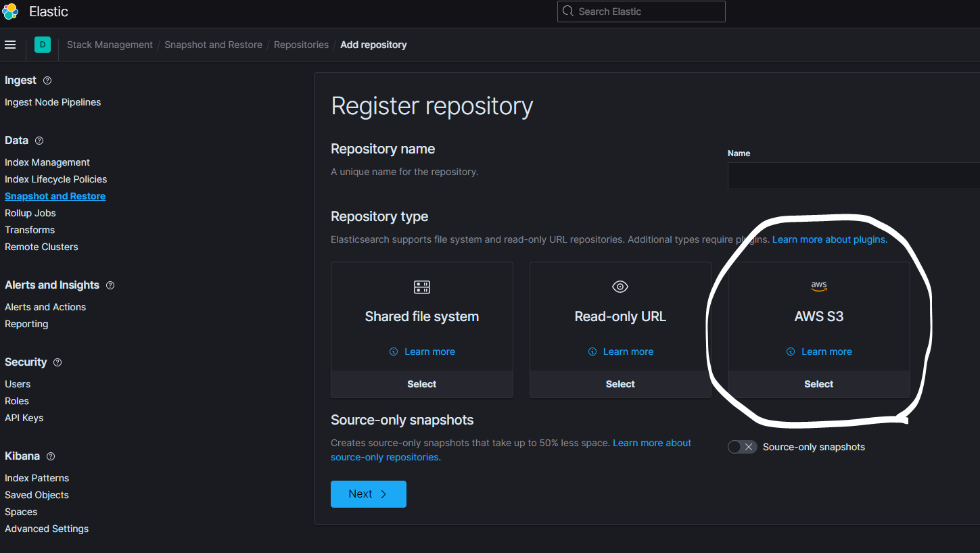980x553 pixels.
Task: Open Learn more link for Read-only URL
Action: pyautogui.click(x=628, y=352)
